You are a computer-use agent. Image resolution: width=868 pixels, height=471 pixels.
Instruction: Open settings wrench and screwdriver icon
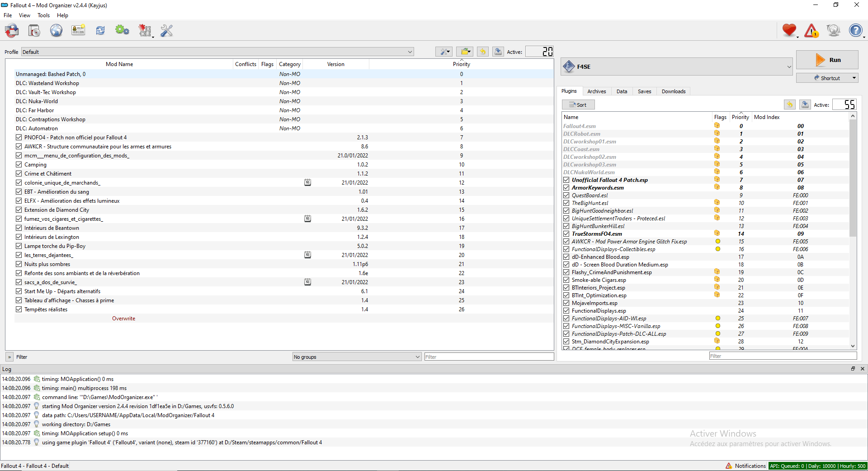tap(167, 30)
